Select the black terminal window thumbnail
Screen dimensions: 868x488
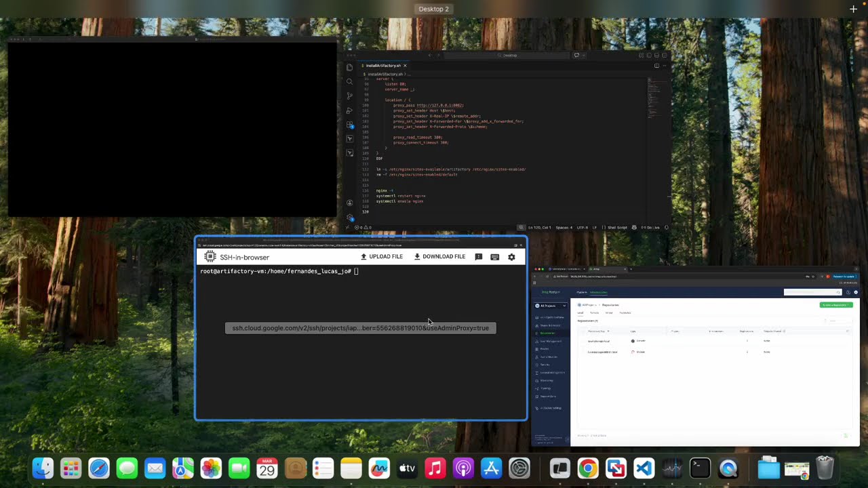click(x=172, y=127)
